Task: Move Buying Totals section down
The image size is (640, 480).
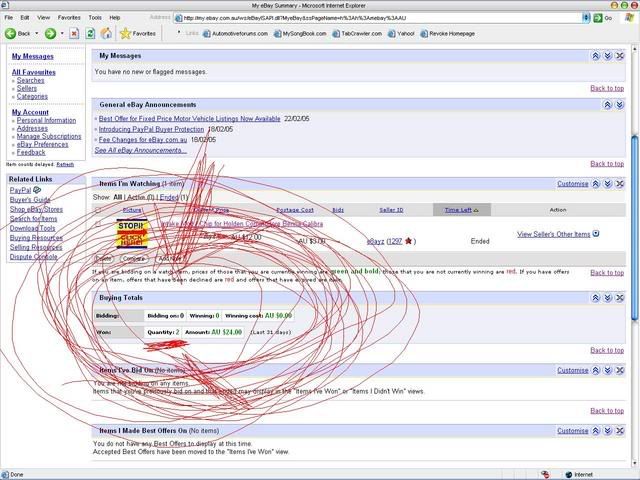Action: (607, 298)
